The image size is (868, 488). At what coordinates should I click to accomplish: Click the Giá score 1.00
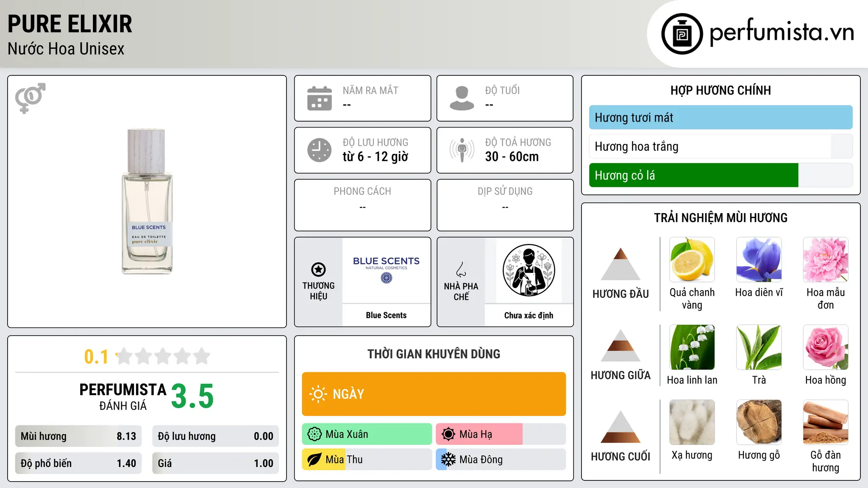216,463
